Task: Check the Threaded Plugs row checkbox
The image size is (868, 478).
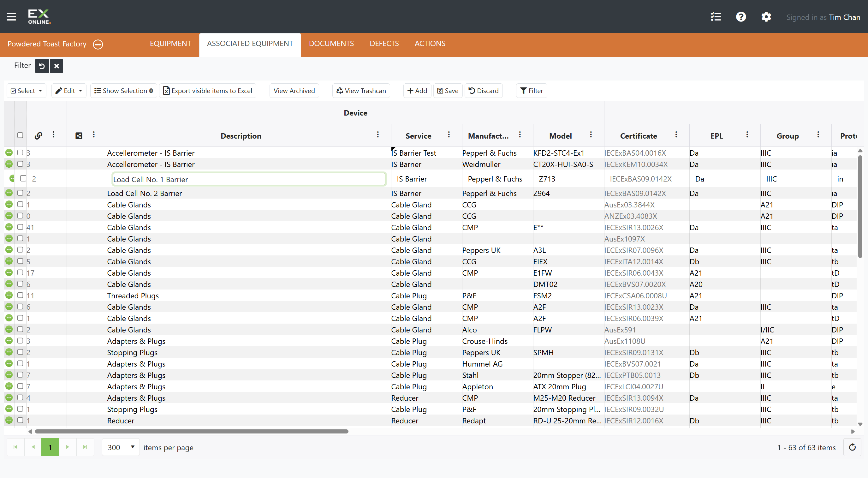Action: click(x=20, y=295)
